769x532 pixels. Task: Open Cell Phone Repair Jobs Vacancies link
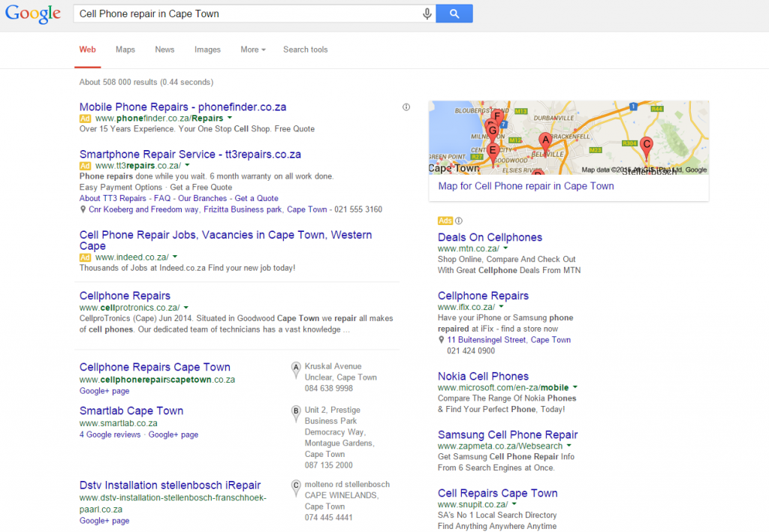[225, 241]
